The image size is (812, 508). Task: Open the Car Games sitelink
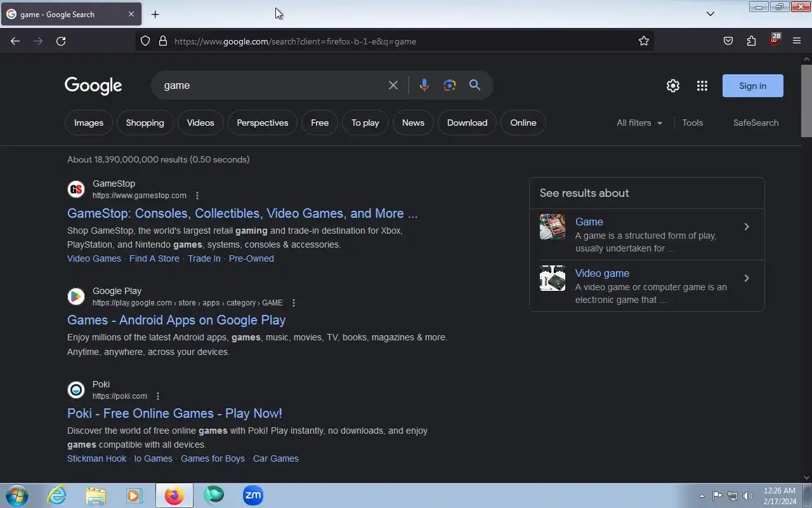click(276, 458)
